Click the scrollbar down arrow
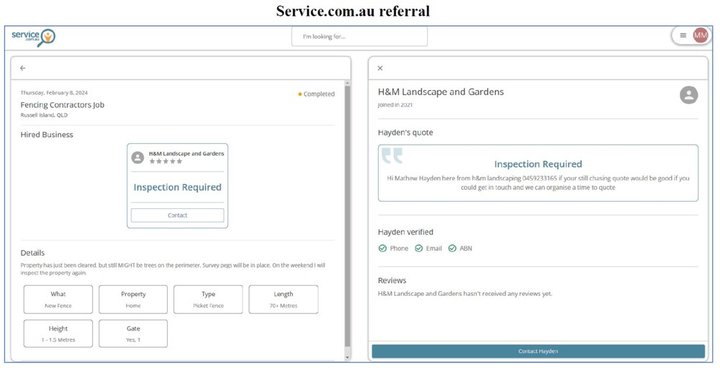The height and width of the screenshot is (368, 720). pos(347,357)
